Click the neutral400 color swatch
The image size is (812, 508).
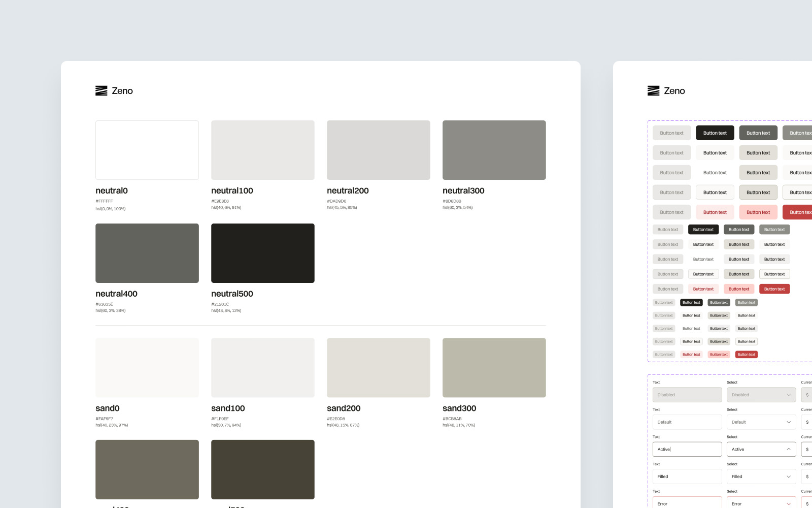[x=147, y=253]
